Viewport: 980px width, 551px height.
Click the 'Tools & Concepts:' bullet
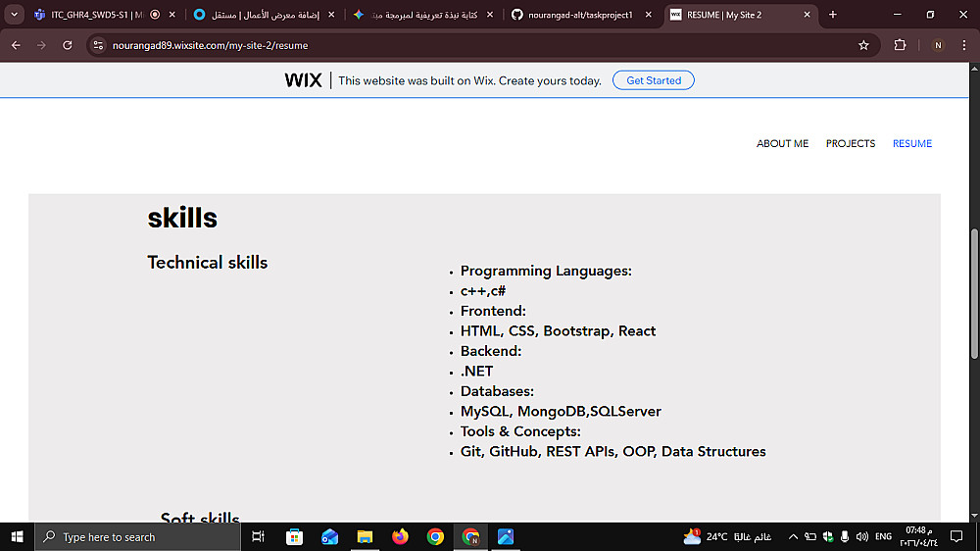tap(520, 431)
